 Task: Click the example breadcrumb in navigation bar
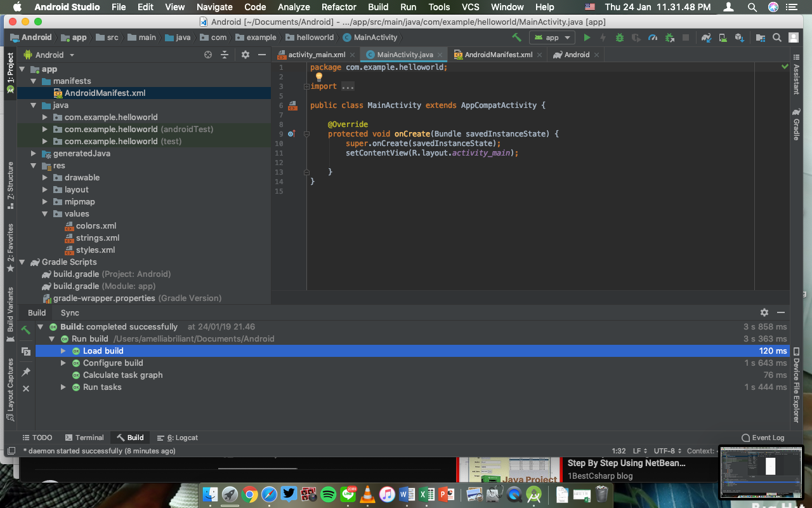pos(256,37)
